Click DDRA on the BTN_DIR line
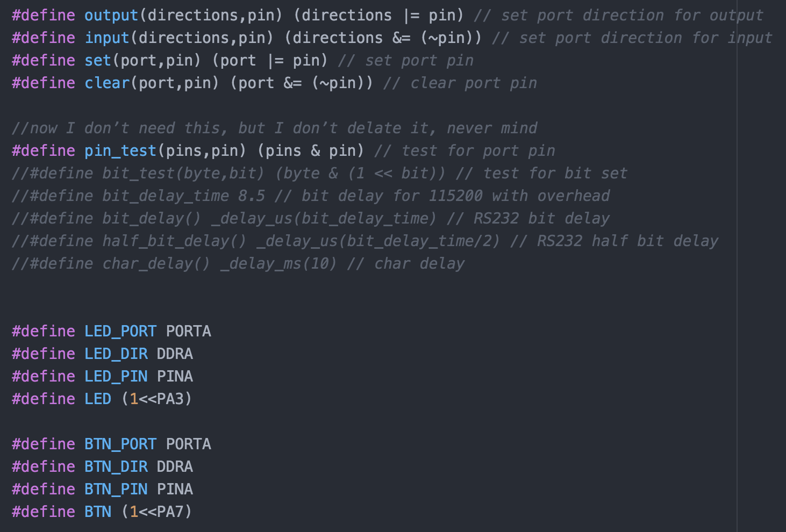Viewport: 786px width, 532px height. [x=175, y=467]
